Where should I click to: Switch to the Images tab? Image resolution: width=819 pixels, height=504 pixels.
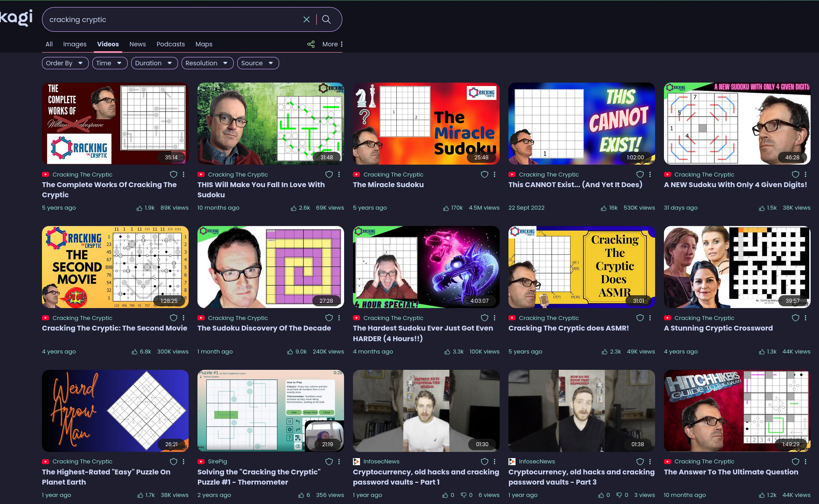click(x=75, y=44)
